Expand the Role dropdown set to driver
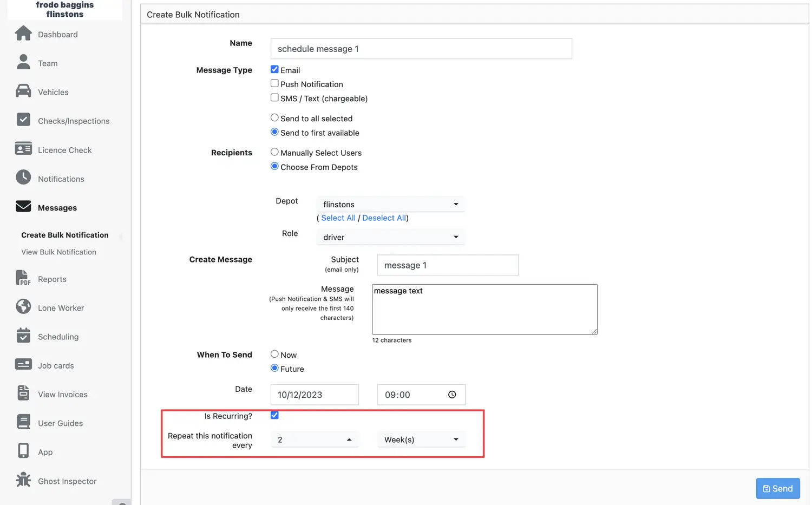The image size is (812, 505). click(x=390, y=237)
